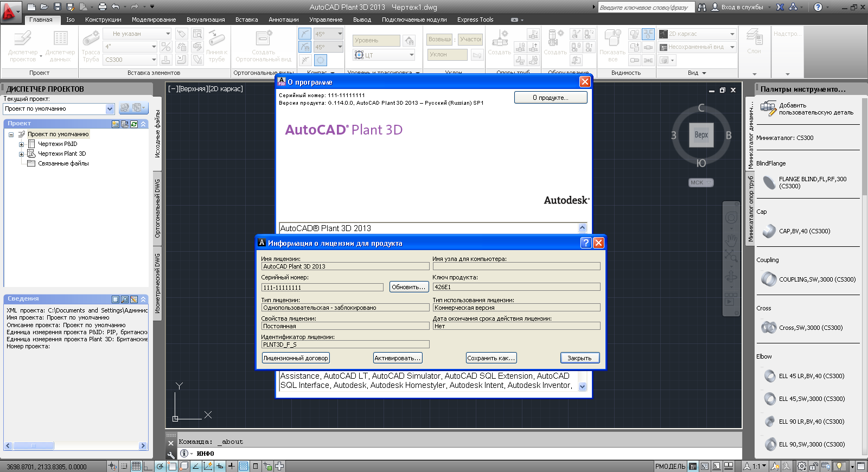The image size is (868, 472).
Task: Click the Лицензионный договор button
Action: click(x=296, y=358)
